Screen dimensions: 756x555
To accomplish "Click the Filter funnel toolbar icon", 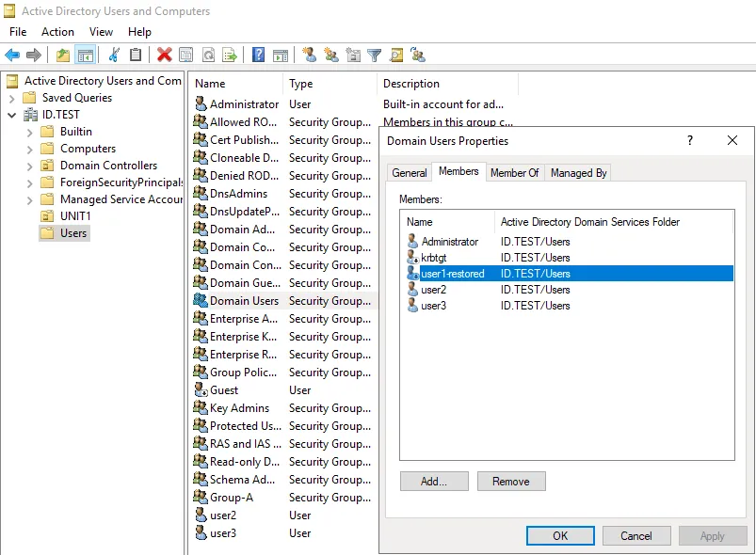I will click(374, 55).
